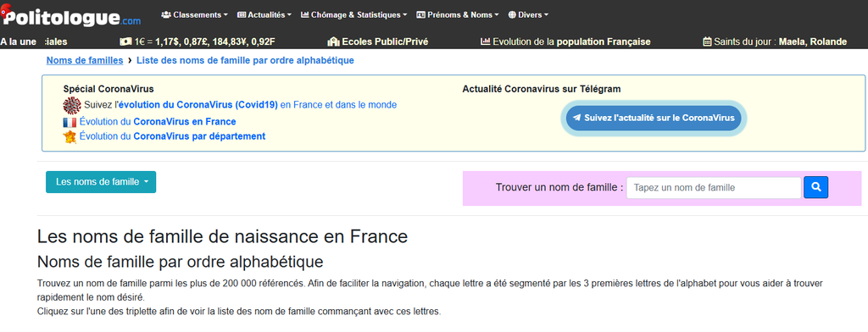Follow the Suivez l'actualité sur le CoronaVirus button
This screenshot has width=868, height=332.
(x=654, y=118)
